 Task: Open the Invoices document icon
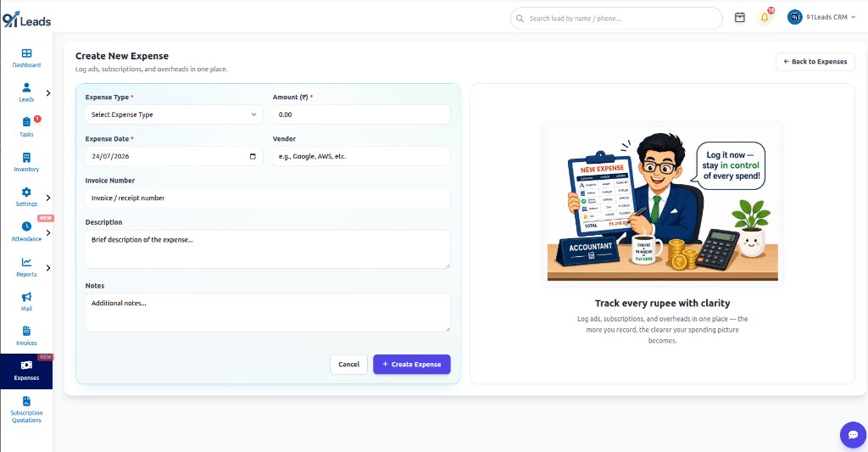26,331
